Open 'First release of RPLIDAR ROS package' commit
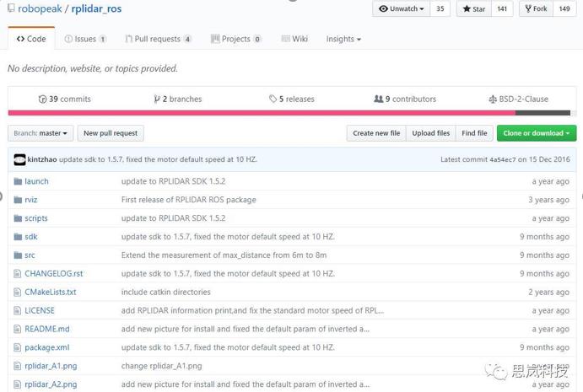 click(188, 200)
